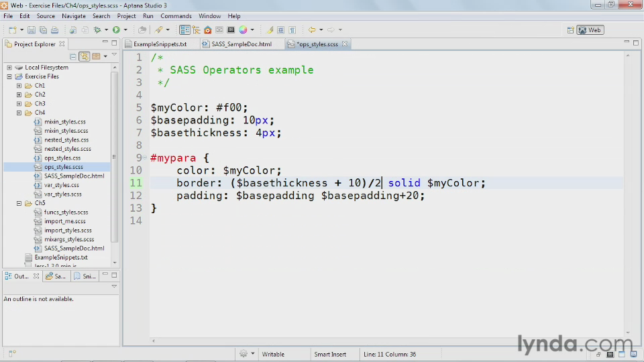Click the Open Perspective icon

click(570, 30)
